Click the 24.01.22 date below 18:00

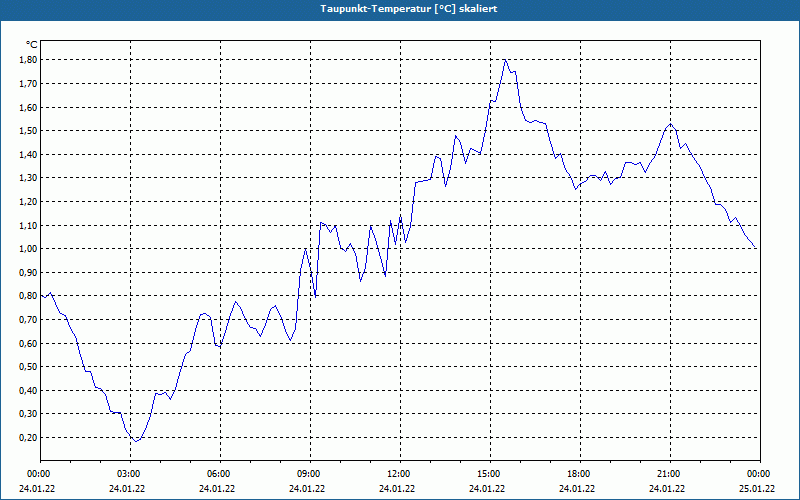click(x=577, y=489)
